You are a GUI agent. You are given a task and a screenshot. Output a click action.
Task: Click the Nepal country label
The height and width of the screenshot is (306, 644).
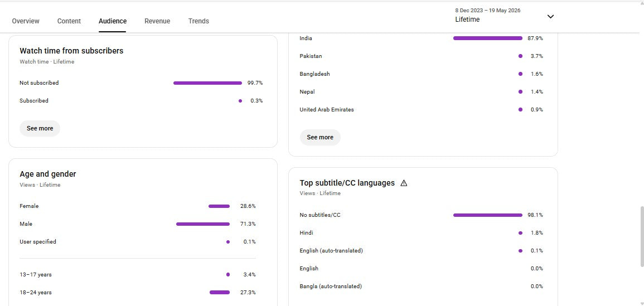(x=307, y=91)
